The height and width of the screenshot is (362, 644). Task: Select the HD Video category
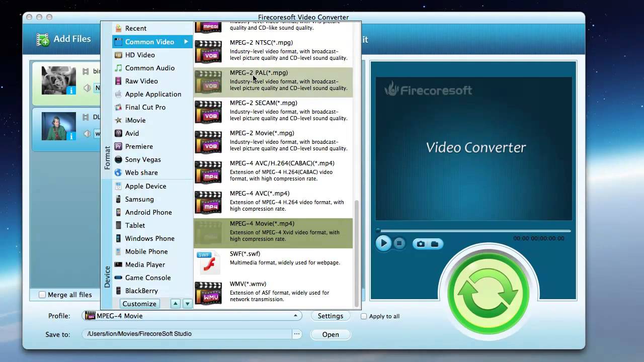152,55
